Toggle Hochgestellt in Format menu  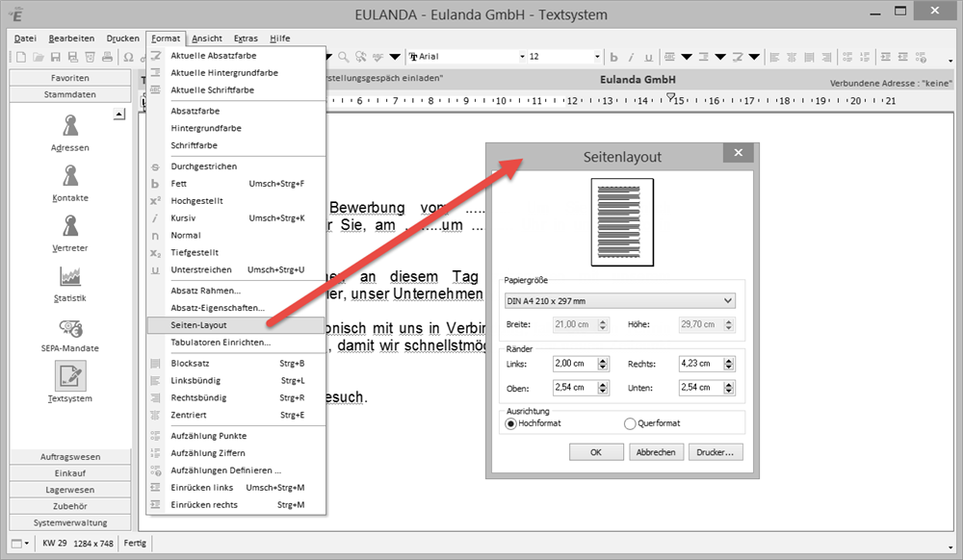(236, 200)
